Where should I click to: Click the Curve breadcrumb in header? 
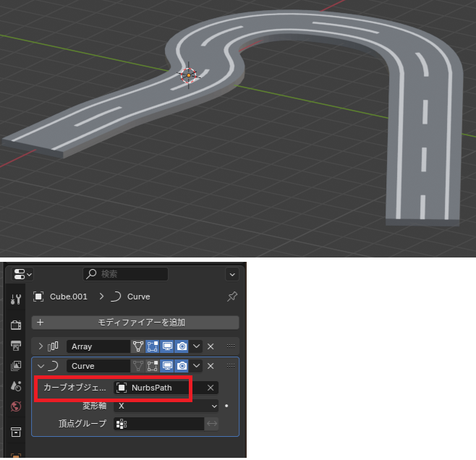(x=130, y=297)
